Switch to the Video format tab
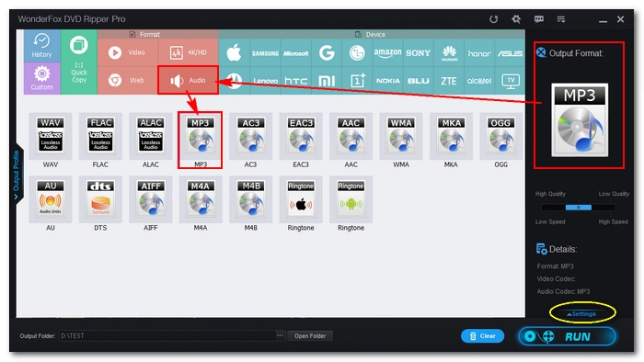The height and width of the screenshot is (362, 644). [127, 52]
